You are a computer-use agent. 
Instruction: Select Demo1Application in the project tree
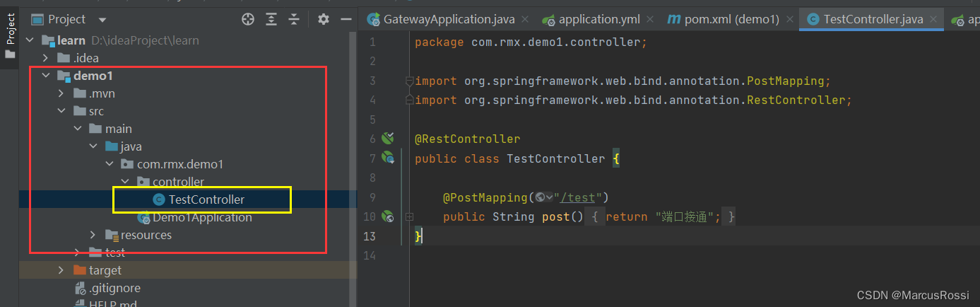(202, 217)
